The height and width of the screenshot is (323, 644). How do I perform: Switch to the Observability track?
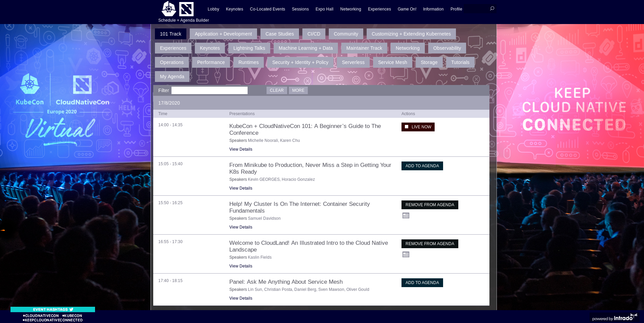click(x=447, y=48)
